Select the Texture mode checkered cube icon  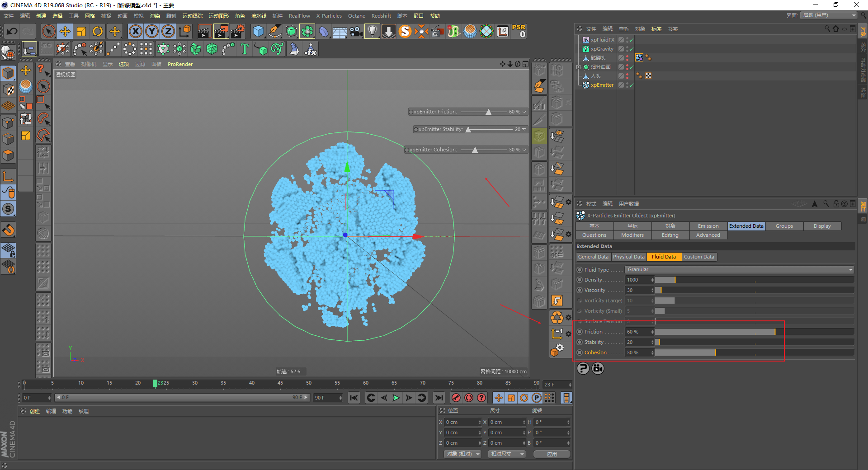coord(8,89)
